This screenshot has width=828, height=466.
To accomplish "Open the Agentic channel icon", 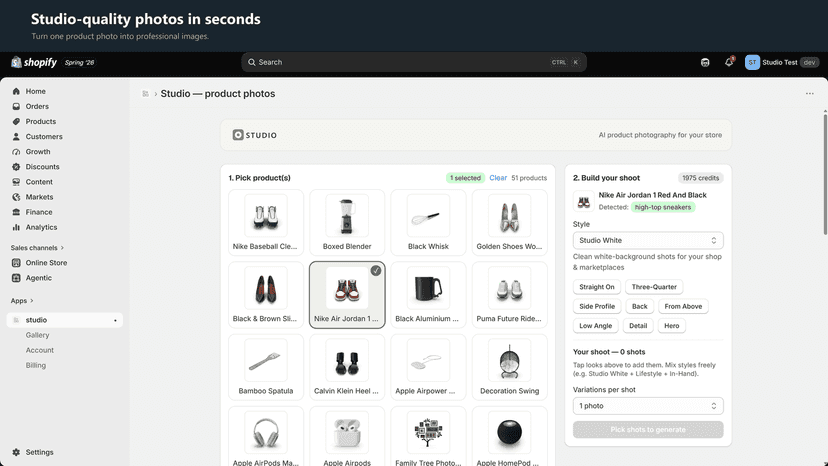I will coord(16,278).
